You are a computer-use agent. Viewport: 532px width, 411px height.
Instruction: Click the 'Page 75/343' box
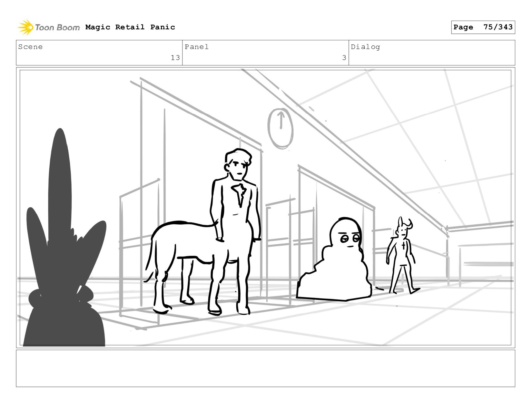[x=483, y=27]
